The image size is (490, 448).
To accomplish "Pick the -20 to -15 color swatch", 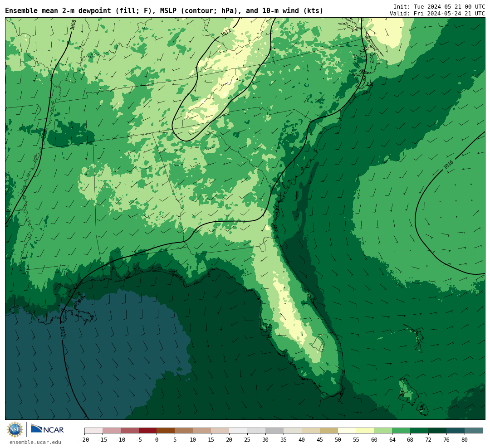I will pos(93,431).
